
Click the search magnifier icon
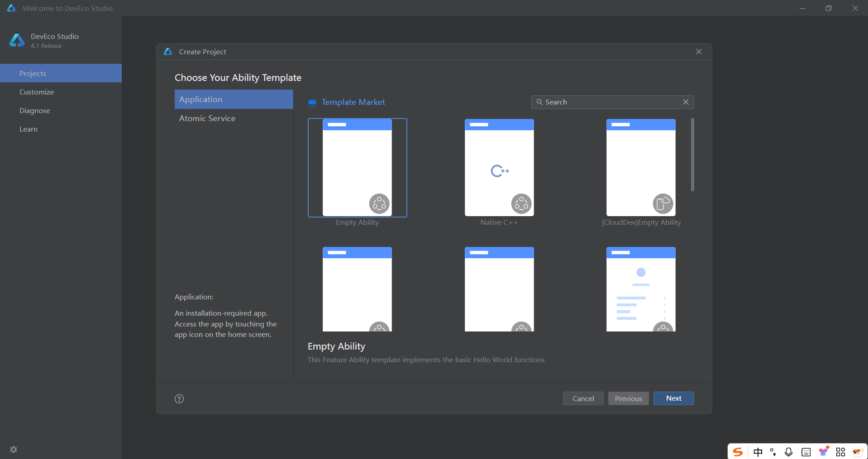539,102
